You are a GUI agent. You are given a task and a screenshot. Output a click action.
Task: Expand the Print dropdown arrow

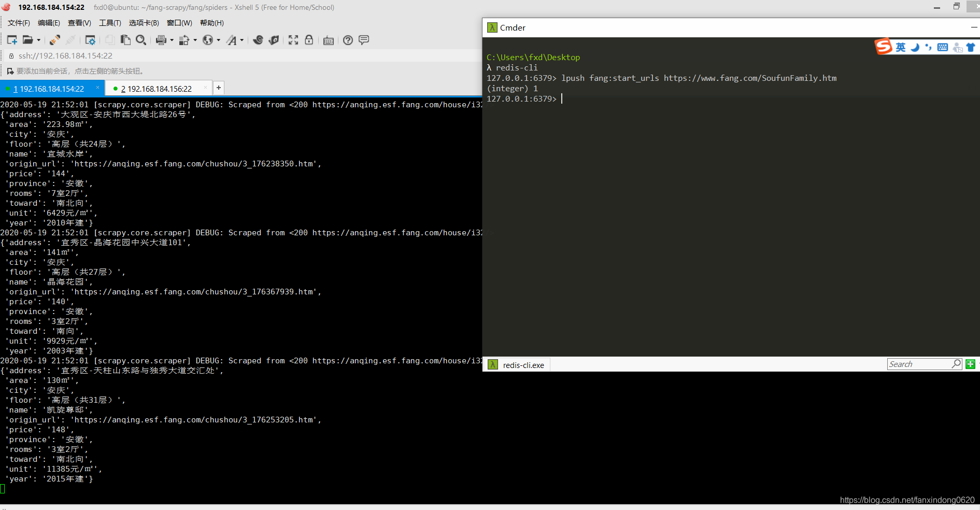click(x=172, y=40)
